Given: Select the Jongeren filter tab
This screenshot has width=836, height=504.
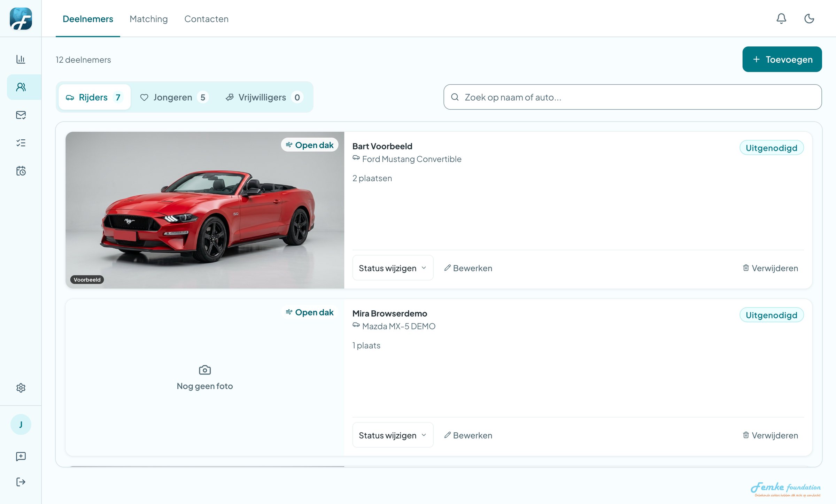Looking at the screenshot, I should 174,97.
